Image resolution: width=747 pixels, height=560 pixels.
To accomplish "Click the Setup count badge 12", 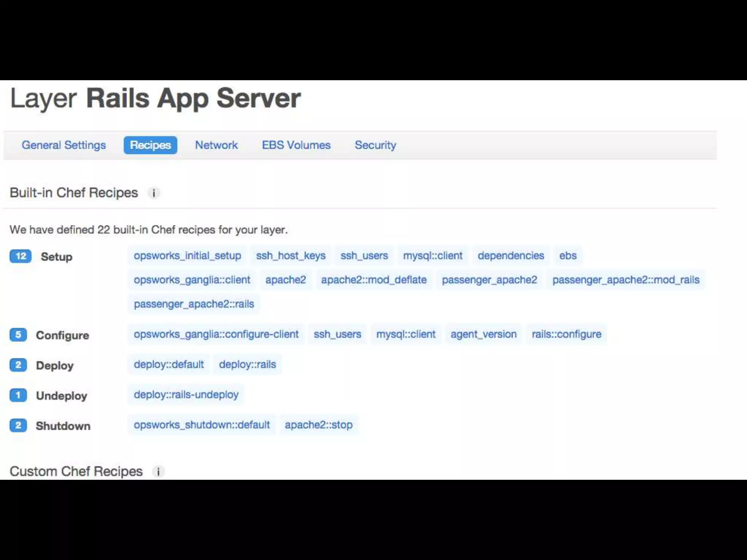I will pos(20,256).
